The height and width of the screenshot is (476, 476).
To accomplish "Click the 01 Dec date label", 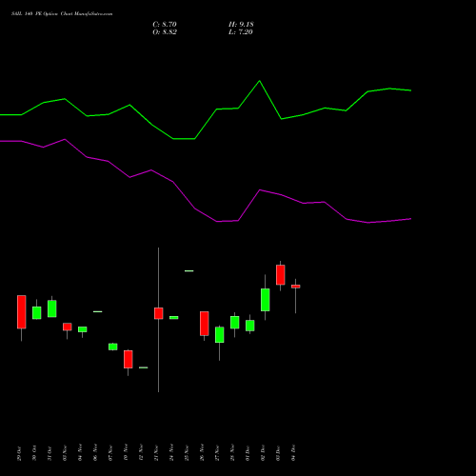I will pos(248,453).
